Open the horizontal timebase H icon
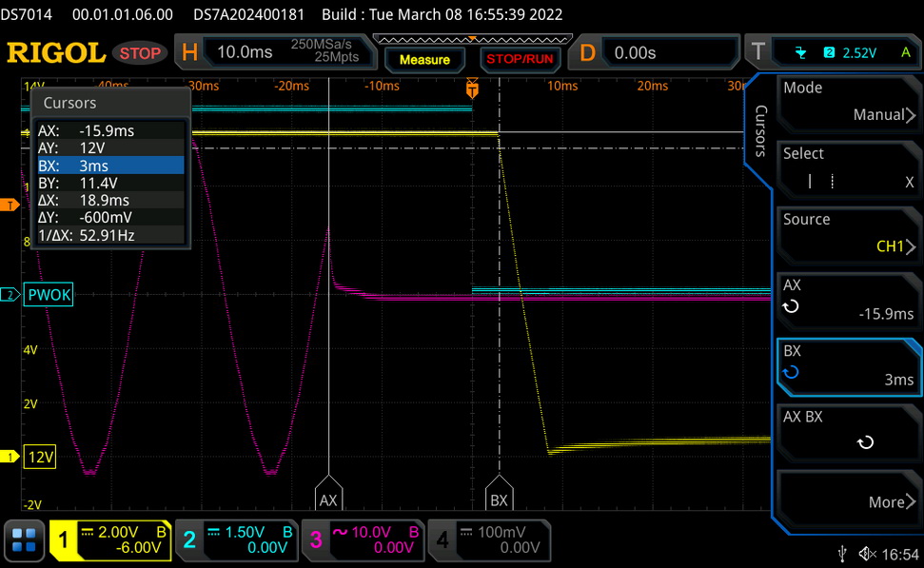 (189, 52)
